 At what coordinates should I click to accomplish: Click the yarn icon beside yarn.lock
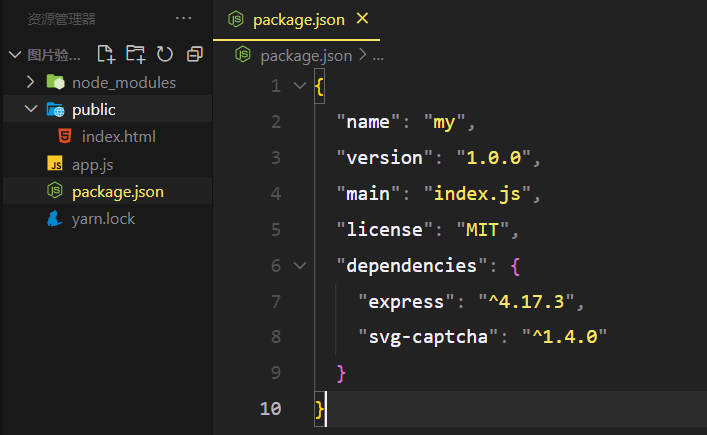click(55, 218)
